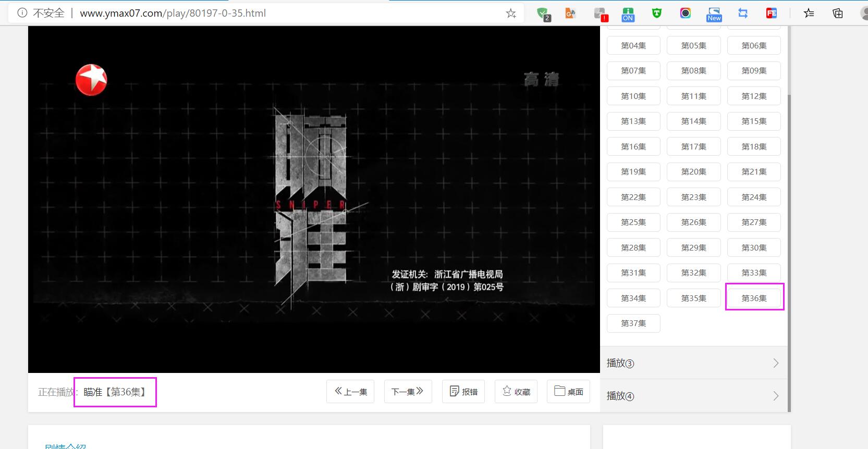Viewport: 868px width, 449px height.
Task: Play episode 第27集
Action: coord(754,222)
